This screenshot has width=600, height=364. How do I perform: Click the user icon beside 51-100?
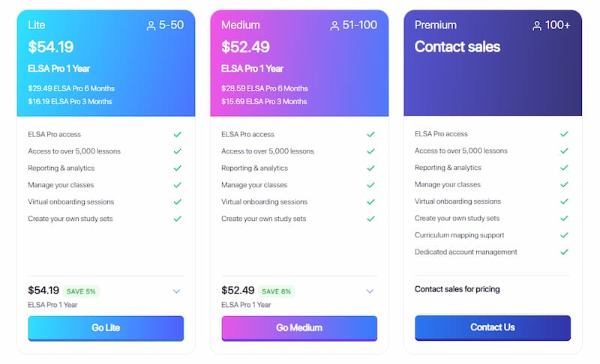point(334,25)
